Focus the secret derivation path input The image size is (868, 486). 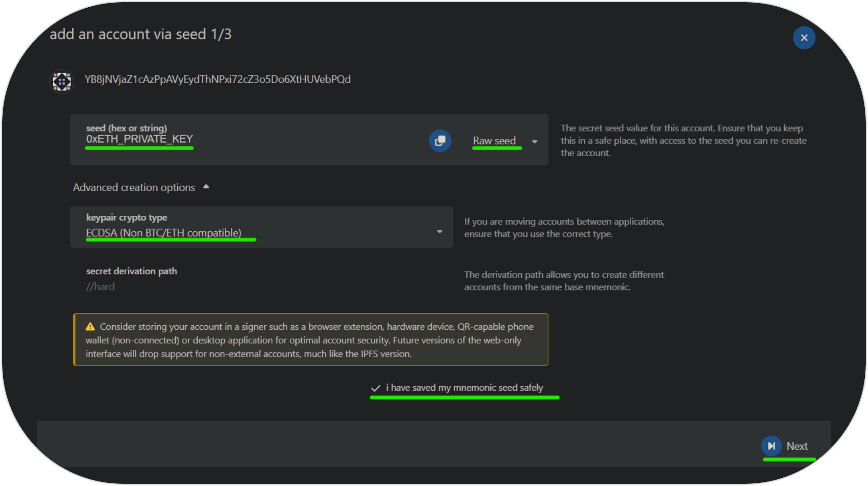(261, 287)
